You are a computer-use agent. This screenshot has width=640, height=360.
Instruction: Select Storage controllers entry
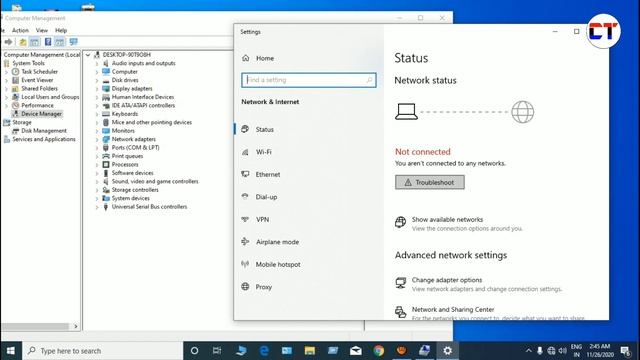[135, 190]
